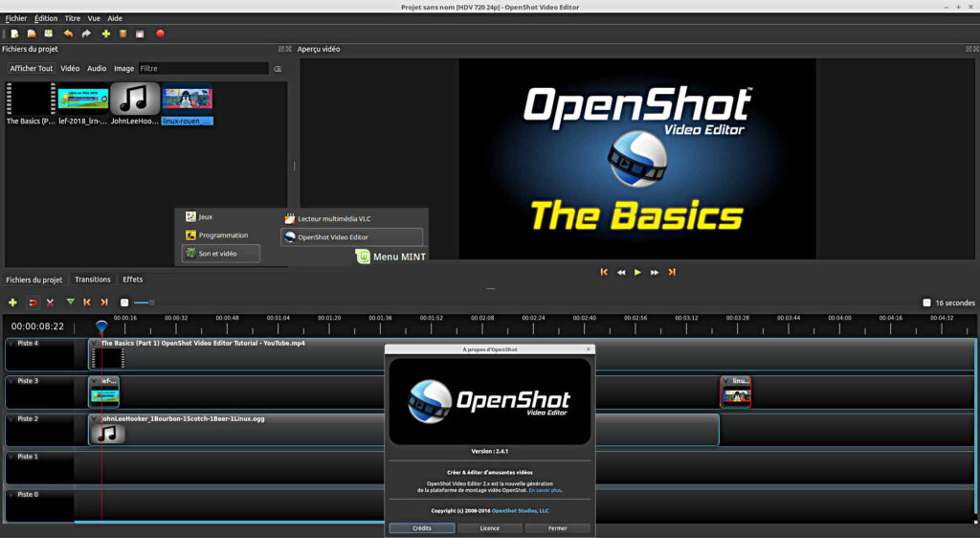The width and height of the screenshot is (980, 538).
Task: Click inside the Filtre input field
Action: (x=203, y=69)
